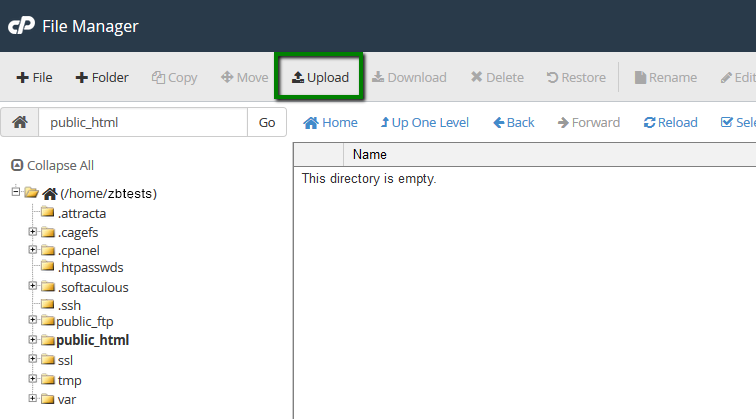Expand the .cagefs folder tree node

(x=33, y=232)
